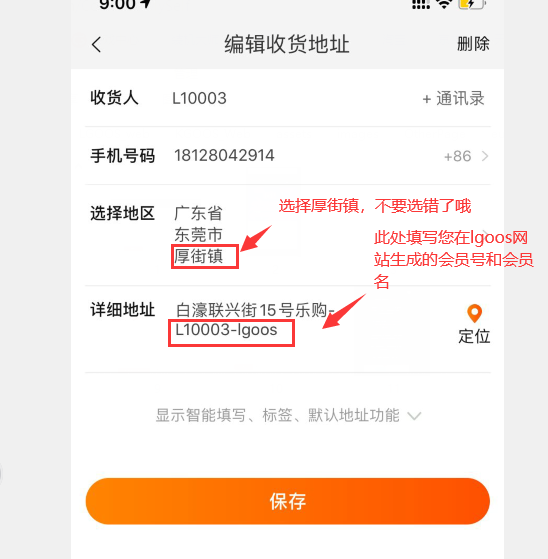Select the 厚街镇 region entry
Screen dimensions: 548x559
(199, 256)
